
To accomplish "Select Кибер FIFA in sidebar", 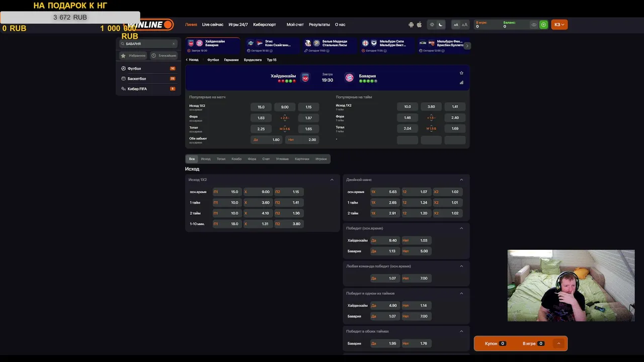I will pos(148,89).
